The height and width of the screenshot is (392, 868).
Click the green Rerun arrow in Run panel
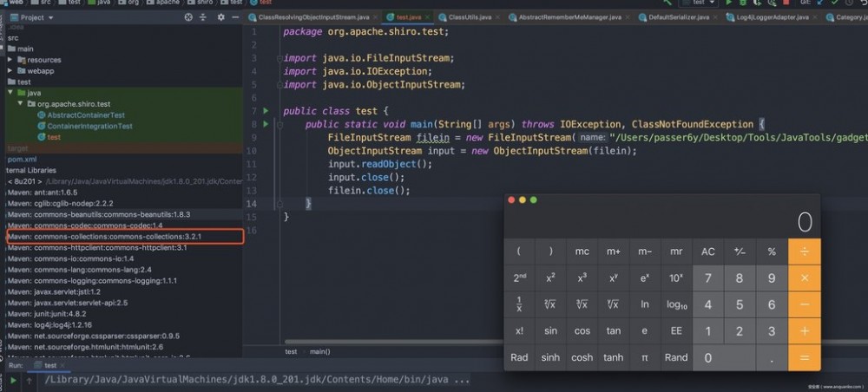click(13, 381)
